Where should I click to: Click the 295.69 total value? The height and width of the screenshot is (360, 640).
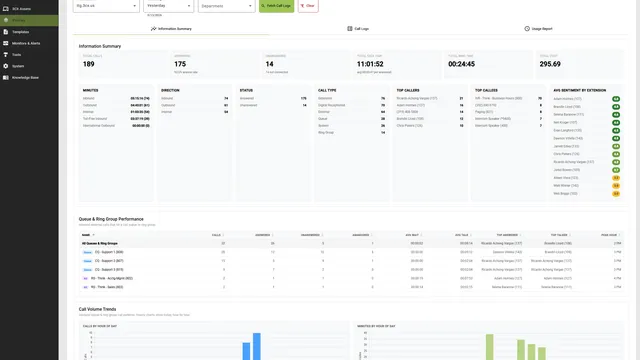[550, 64]
